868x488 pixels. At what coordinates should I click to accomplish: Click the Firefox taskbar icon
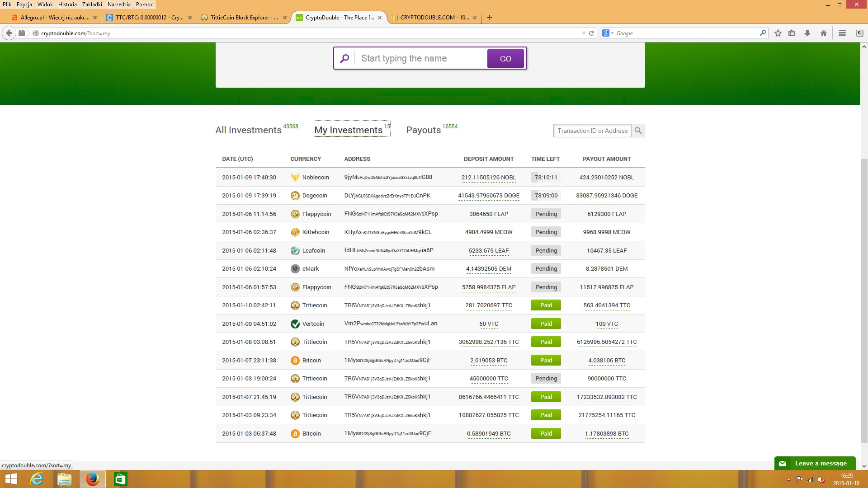pyautogui.click(x=93, y=479)
